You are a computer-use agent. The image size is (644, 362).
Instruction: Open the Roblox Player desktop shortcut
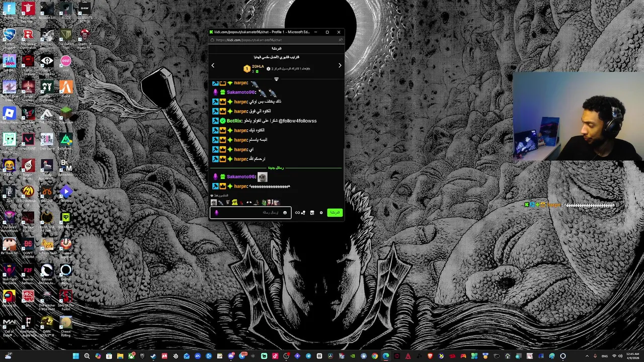coord(9,116)
